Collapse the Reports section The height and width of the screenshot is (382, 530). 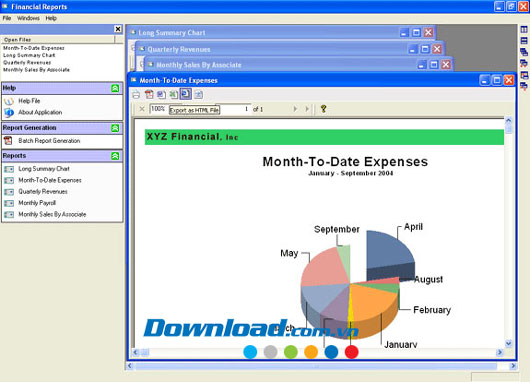[x=115, y=156]
